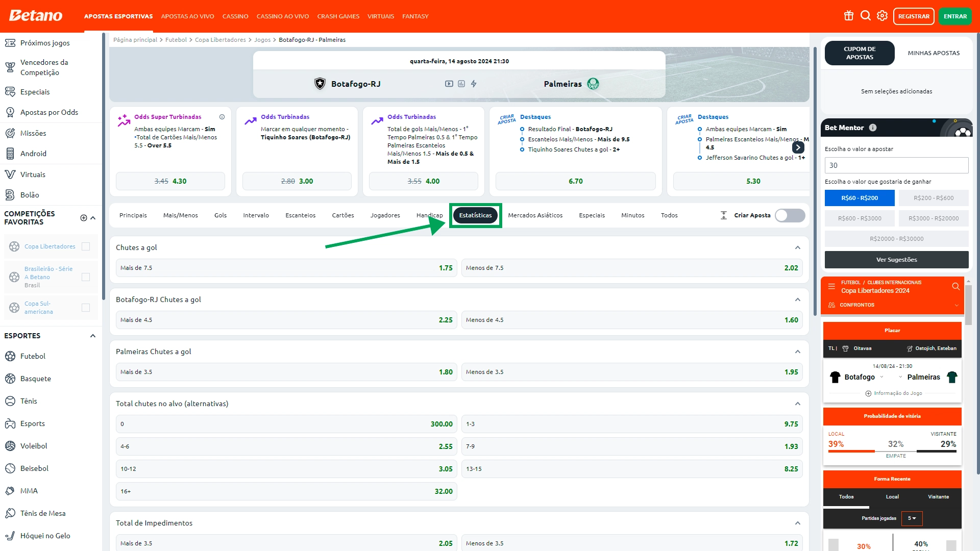
Task: Collapse the Esportes section
Action: pos(93,336)
